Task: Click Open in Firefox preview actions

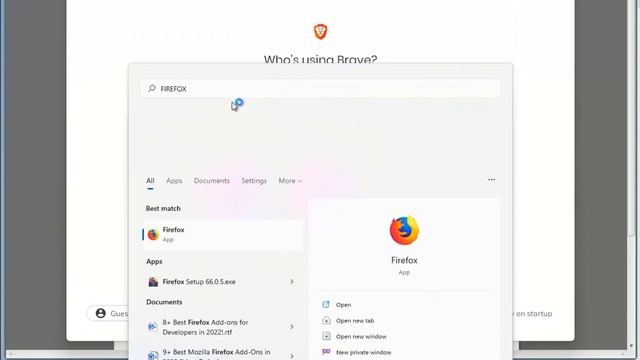Action: click(x=343, y=305)
